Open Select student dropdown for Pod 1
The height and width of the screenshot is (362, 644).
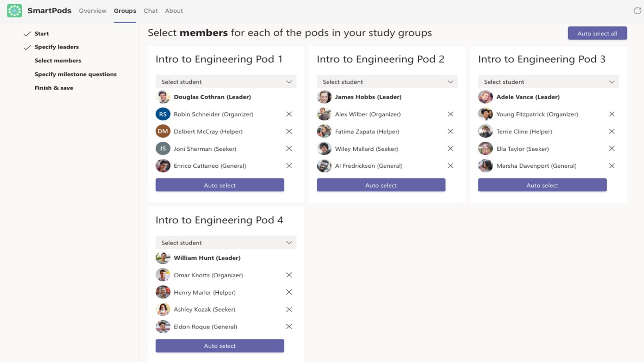click(x=226, y=82)
